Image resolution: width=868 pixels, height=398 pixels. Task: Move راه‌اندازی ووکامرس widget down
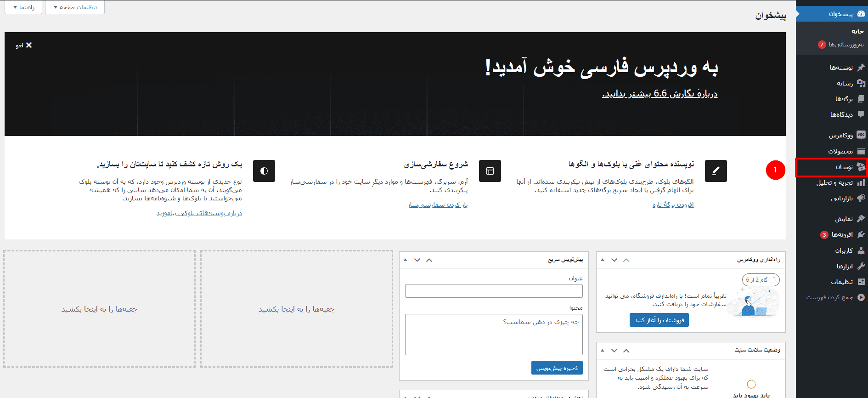(614, 260)
